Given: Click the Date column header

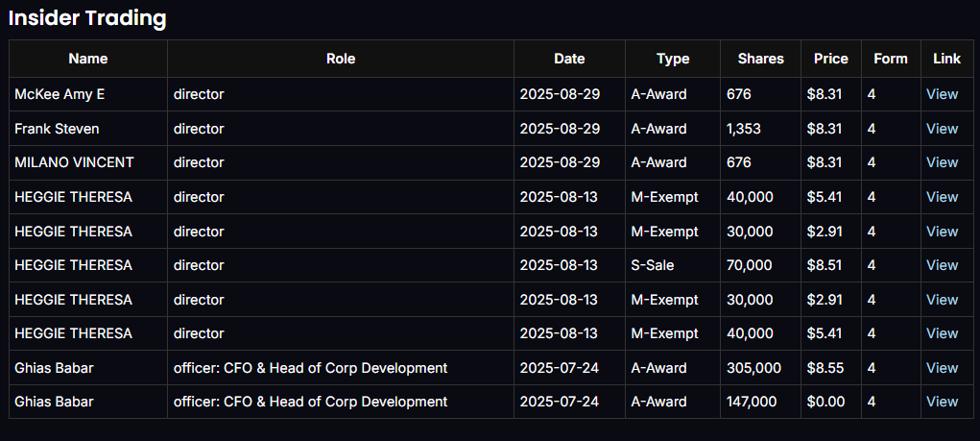Looking at the screenshot, I should coord(569,59).
